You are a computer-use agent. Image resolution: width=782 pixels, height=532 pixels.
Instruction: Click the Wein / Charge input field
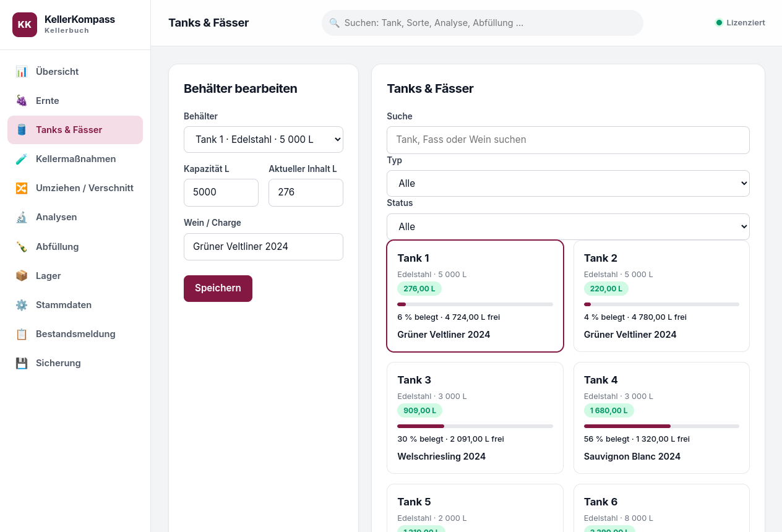264,247
